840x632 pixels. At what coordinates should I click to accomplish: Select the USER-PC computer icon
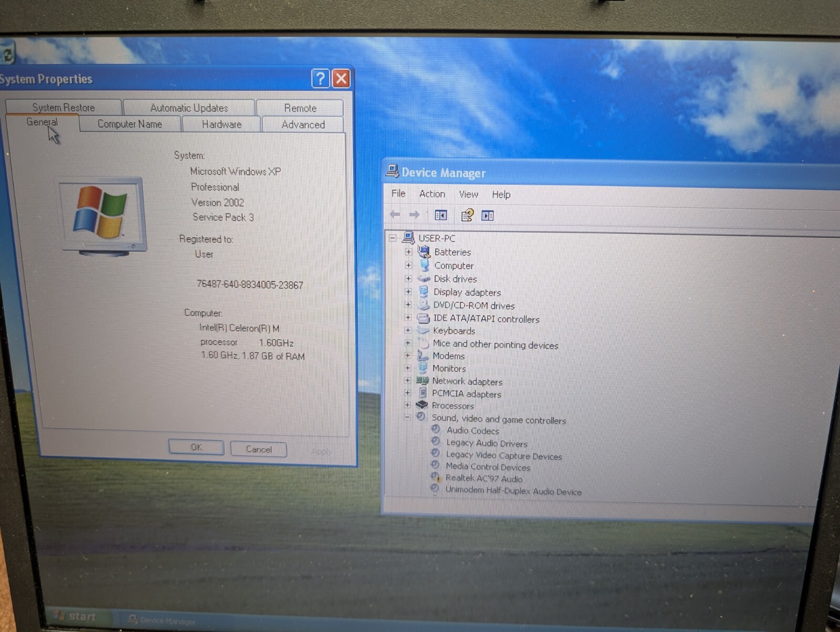click(408, 238)
